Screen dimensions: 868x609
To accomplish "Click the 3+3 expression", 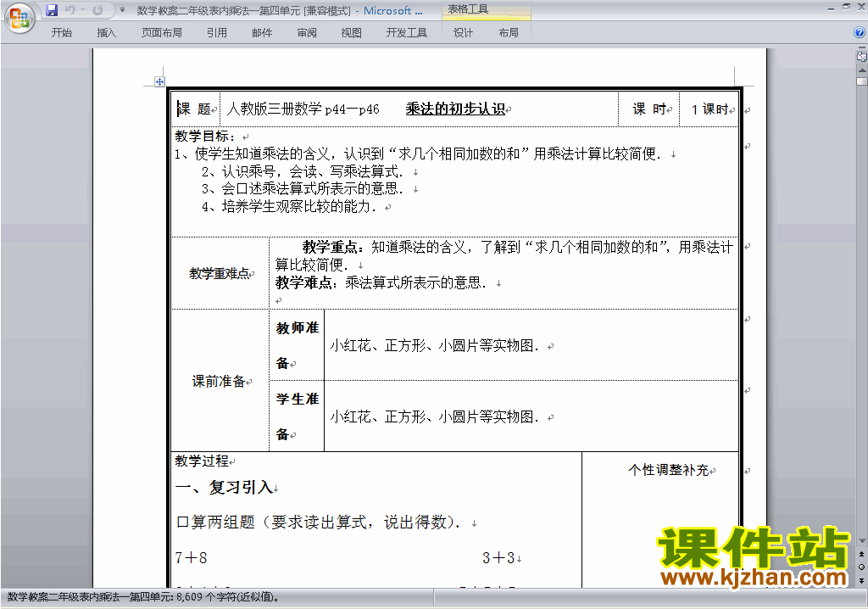I will click(498, 558).
